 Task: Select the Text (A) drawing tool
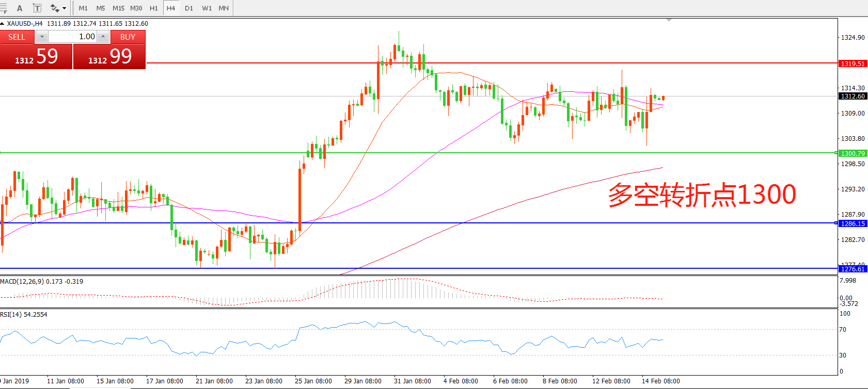[x=20, y=8]
